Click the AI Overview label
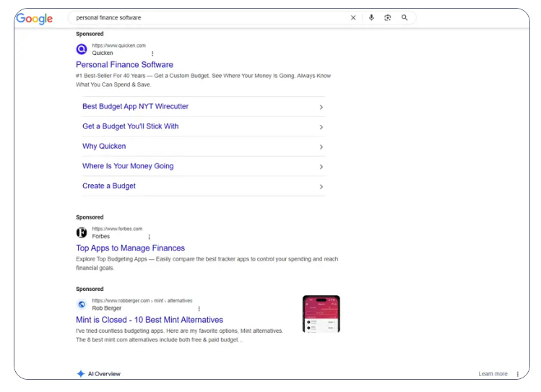The height and width of the screenshot is (392, 541). pos(104,374)
